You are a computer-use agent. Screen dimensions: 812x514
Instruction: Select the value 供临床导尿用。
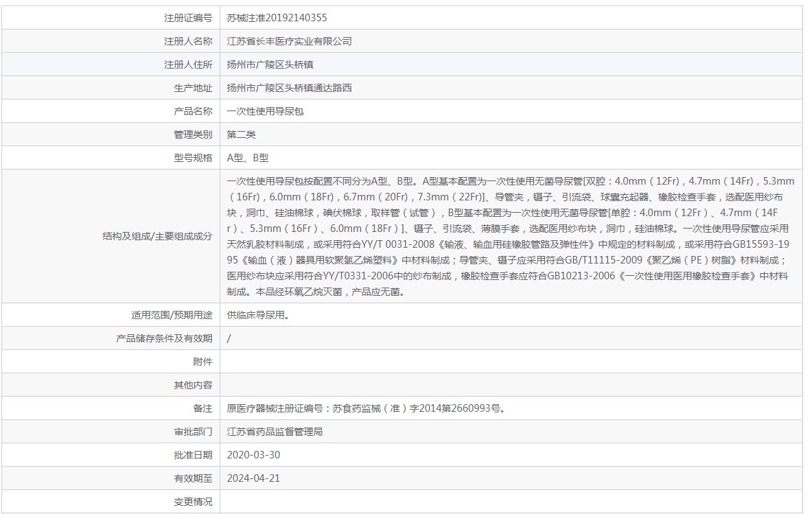click(x=258, y=315)
